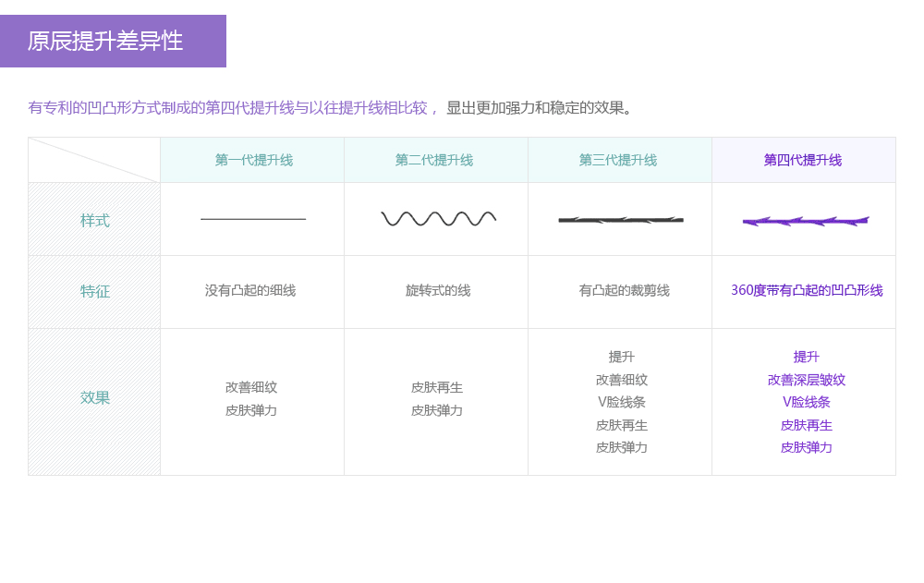Click the 没有凸起的细线 cell
This screenshot has height=583, width=924.
coord(251,291)
